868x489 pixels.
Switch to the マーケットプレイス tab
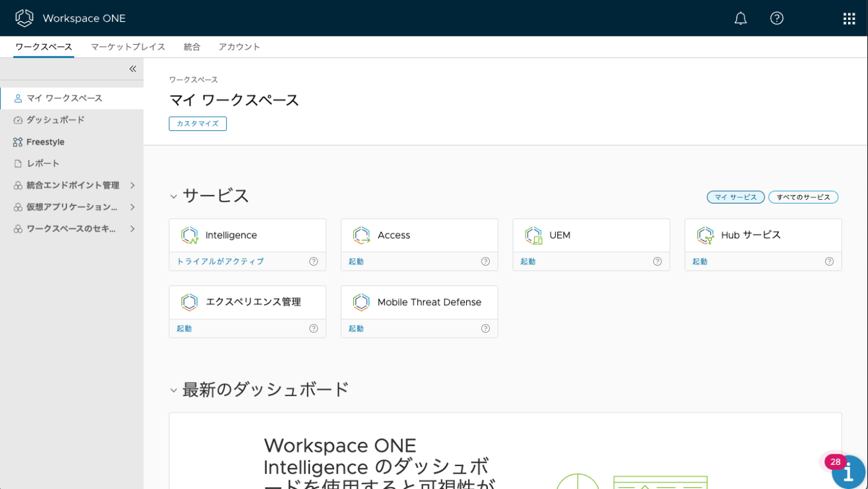coord(128,47)
